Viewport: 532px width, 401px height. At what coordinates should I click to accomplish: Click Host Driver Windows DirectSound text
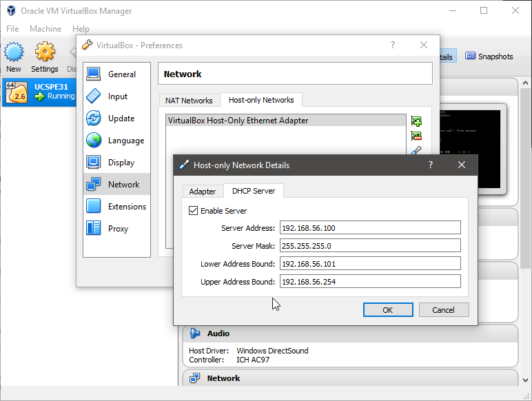pos(249,351)
